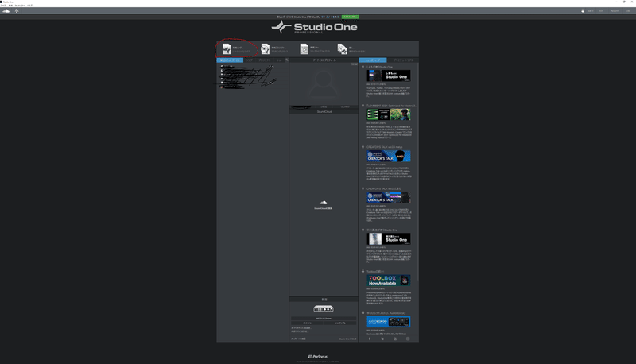Switch to the Projects tab
The image size is (636, 364).
(x=265, y=60)
